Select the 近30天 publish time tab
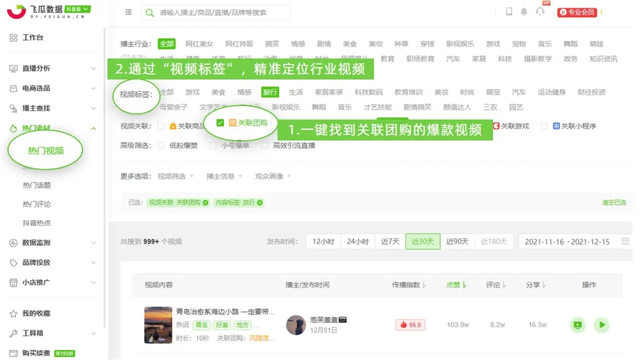Screen dimensions: 640x360 [423, 242]
